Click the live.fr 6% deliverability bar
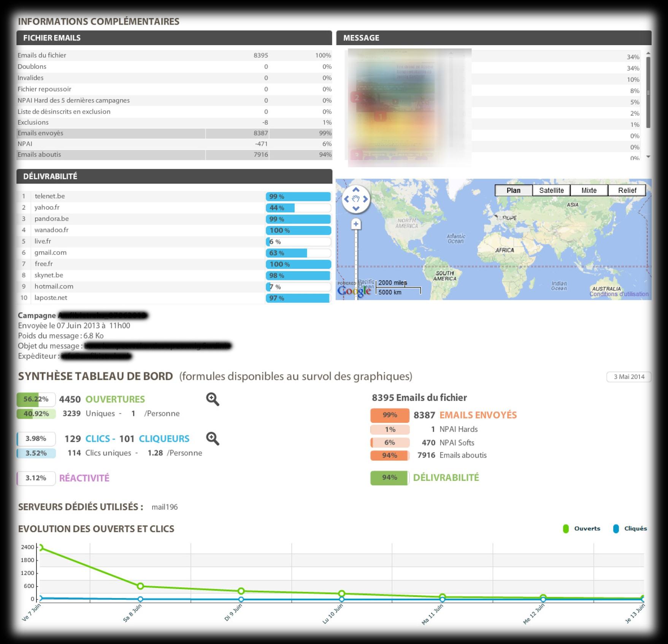 pos(298,242)
